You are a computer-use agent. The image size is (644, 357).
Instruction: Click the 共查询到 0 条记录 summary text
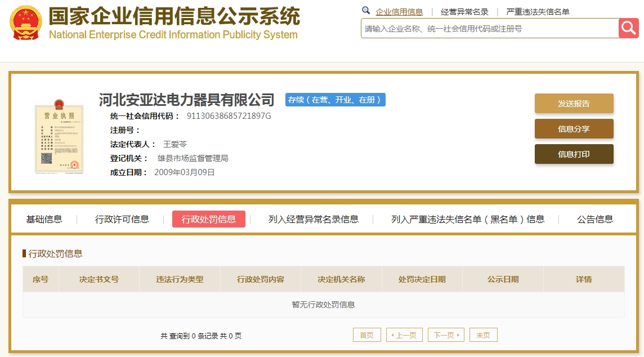pos(201,336)
